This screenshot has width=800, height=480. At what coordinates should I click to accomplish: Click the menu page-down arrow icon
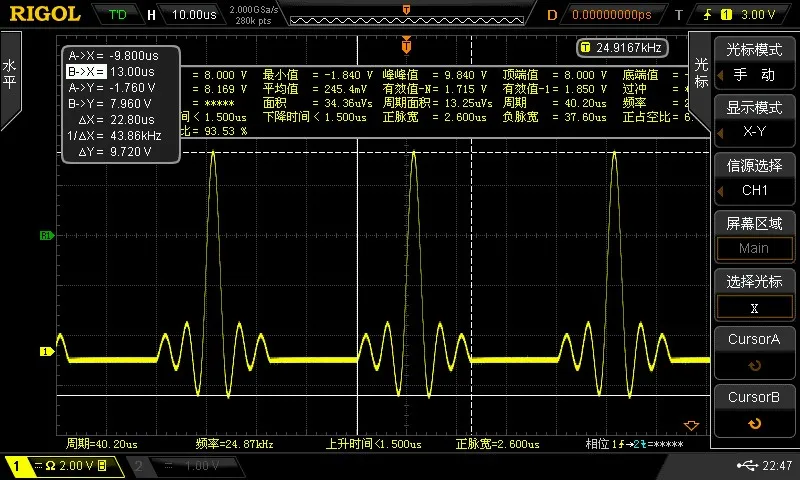click(x=691, y=425)
